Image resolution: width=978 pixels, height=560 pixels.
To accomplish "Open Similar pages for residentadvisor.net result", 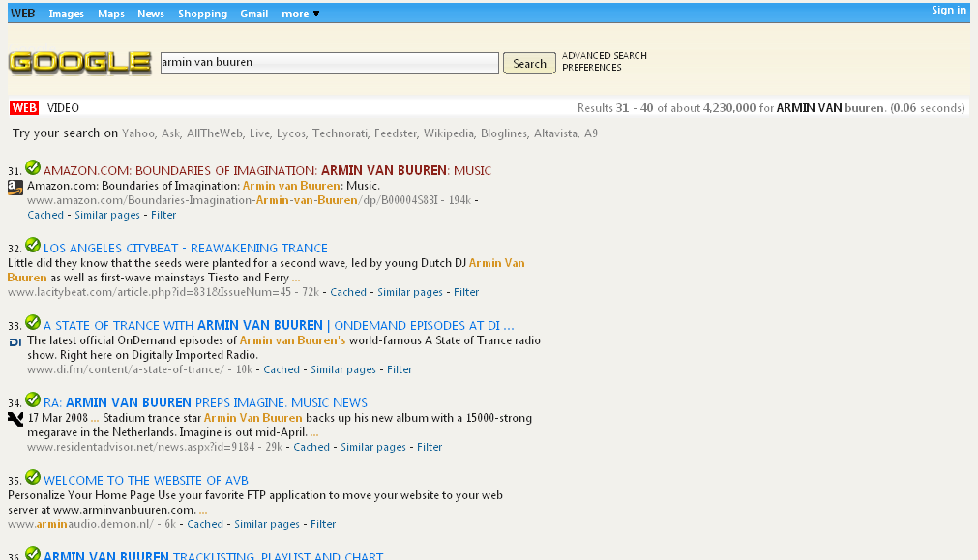I will coord(373,447).
